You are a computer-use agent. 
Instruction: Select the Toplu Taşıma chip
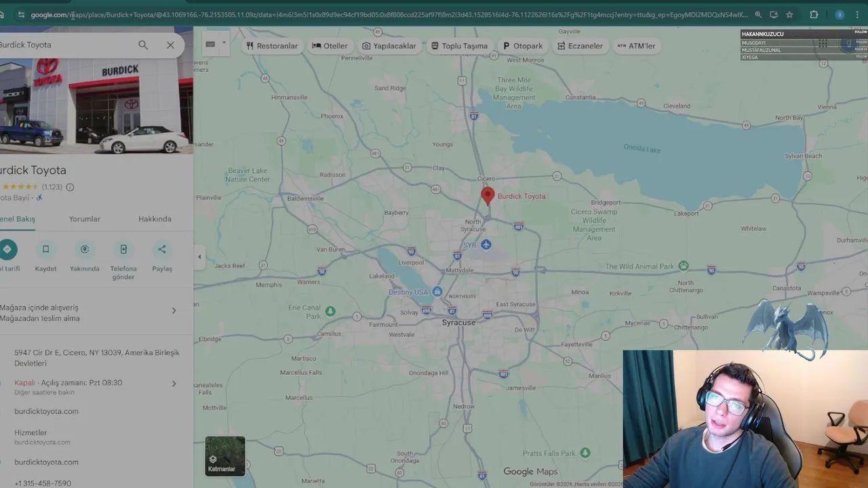(459, 45)
